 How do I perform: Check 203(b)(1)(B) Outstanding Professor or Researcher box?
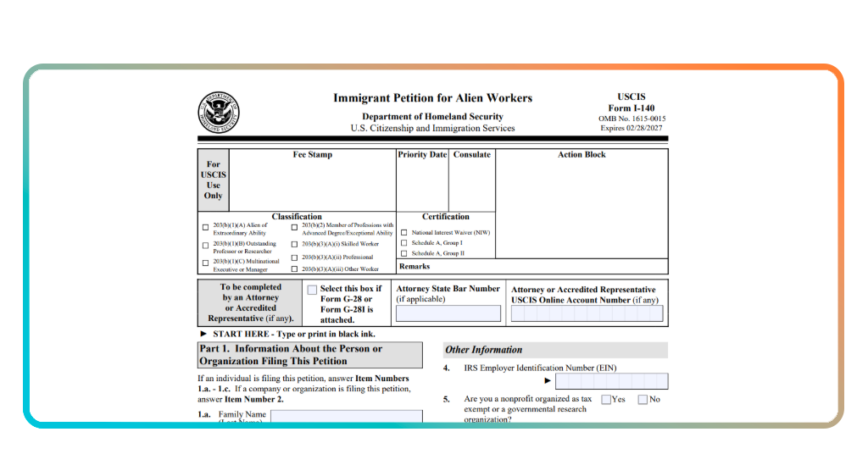click(x=206, y=246)
